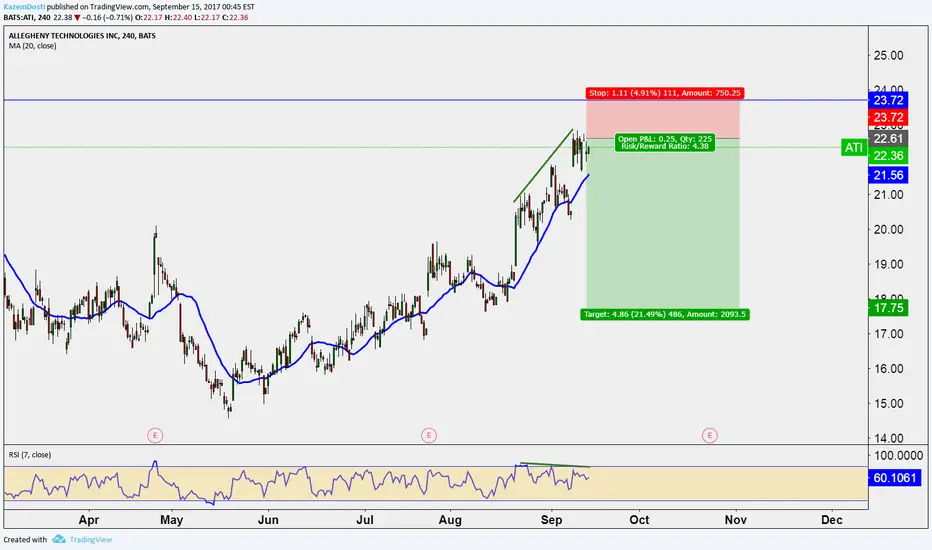
Task: Click the Oct label on time axis
Action: [639, 520]
